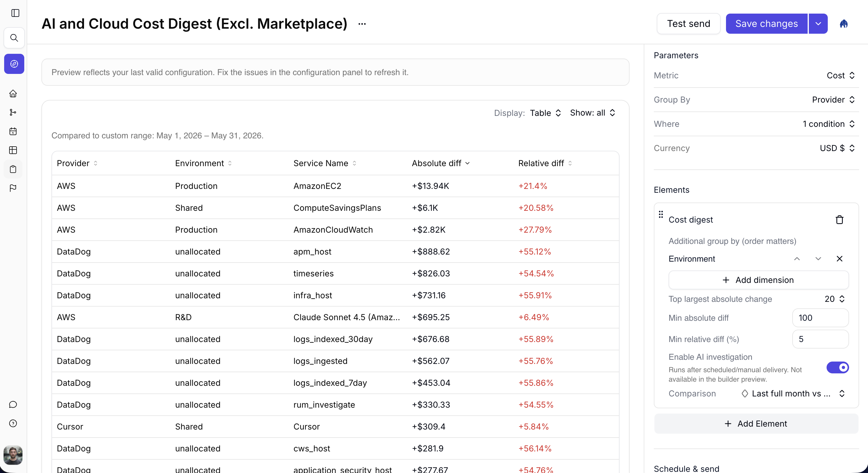This screenshot has width=868, height=473.
Task: Select the logs_indexed_7day cell
Action: point(330,383)
